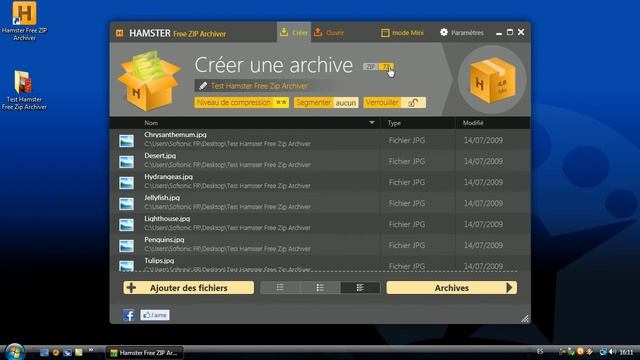The height and width of the screenshot is (360, 640).
Task: Click the image icon of Jellyfish.jpg
Action: click(127, 204)
